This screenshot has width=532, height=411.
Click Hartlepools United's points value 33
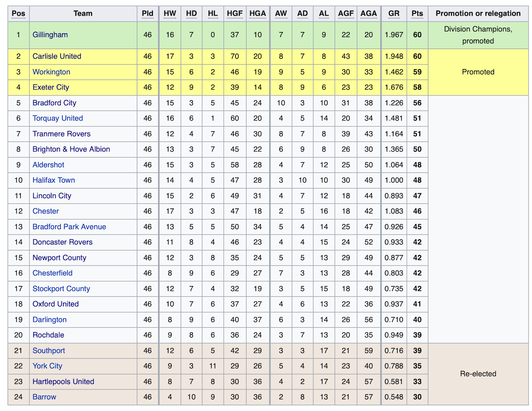(x=417, y=382)
